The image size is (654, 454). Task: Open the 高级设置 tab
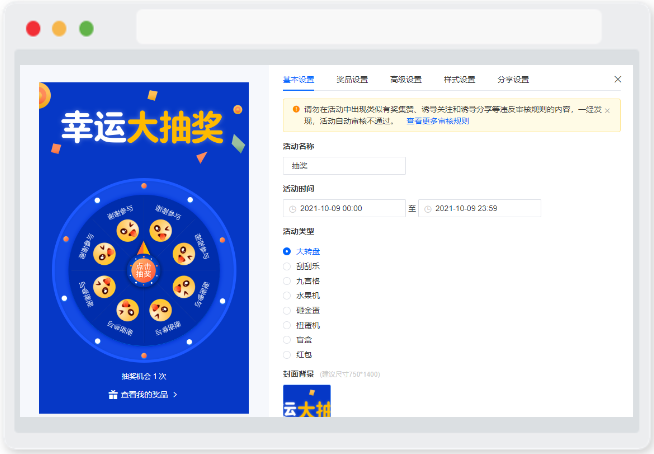(405, 79)
